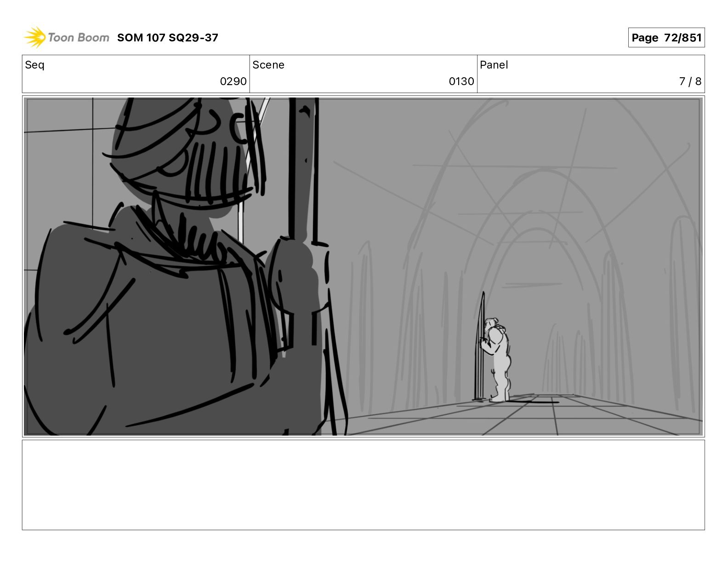Click the title text 'SOM 107 SQ29-37'

pos(167,38)
